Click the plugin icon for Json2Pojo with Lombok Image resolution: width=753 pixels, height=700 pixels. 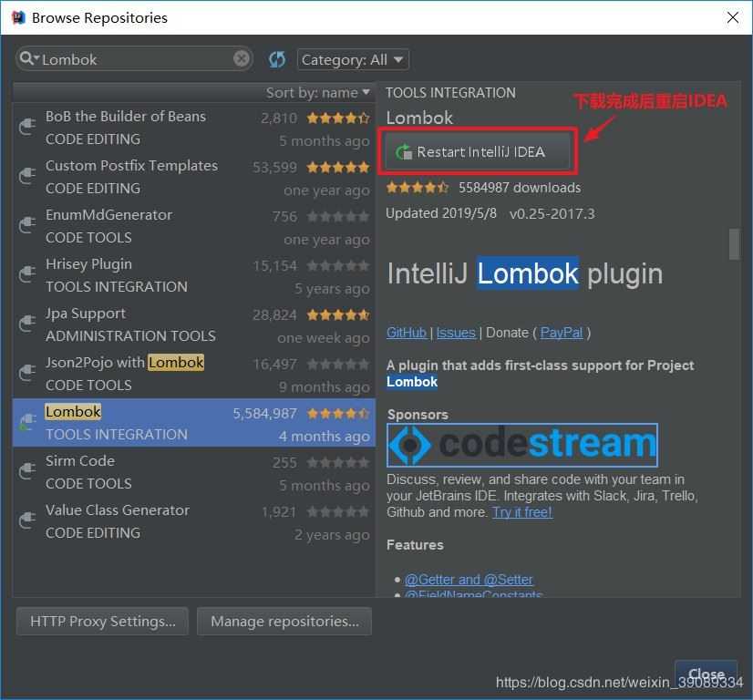(27, 373)
